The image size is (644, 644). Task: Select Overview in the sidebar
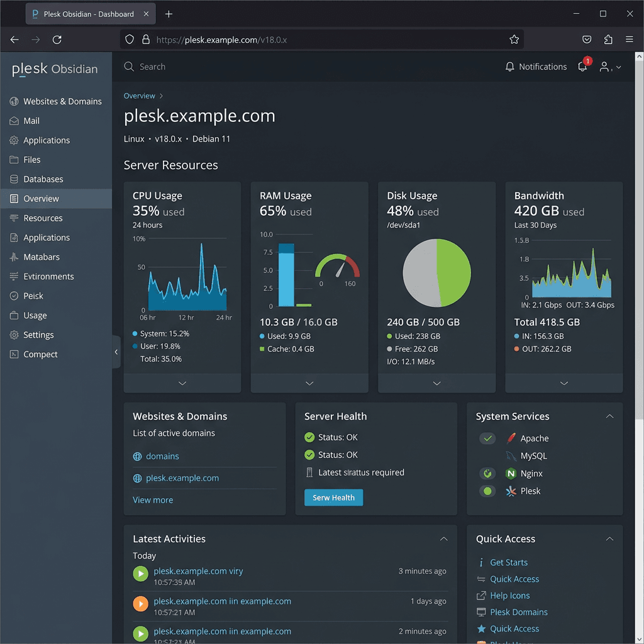point(56,199)
